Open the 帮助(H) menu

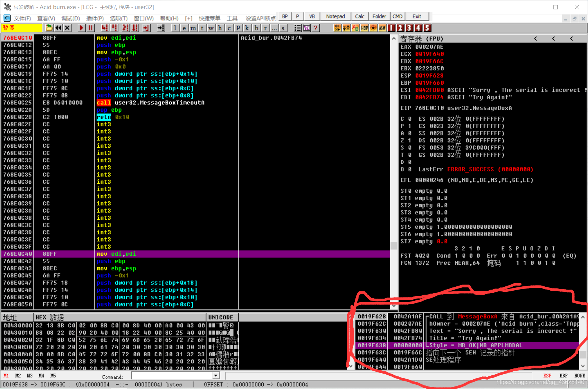[169, 18]
